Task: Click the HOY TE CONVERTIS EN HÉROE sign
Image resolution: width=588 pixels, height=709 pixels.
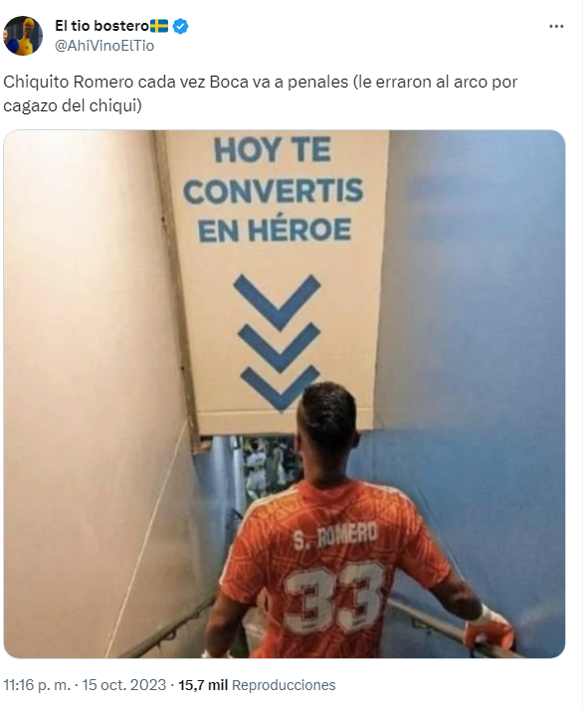Action: tap(274, 190)
